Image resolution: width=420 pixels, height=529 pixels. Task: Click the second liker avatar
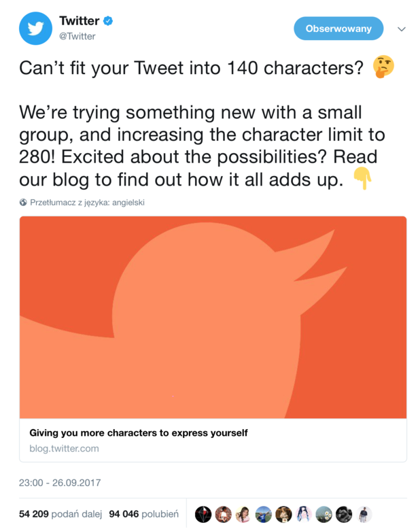(x=223, y=515)
